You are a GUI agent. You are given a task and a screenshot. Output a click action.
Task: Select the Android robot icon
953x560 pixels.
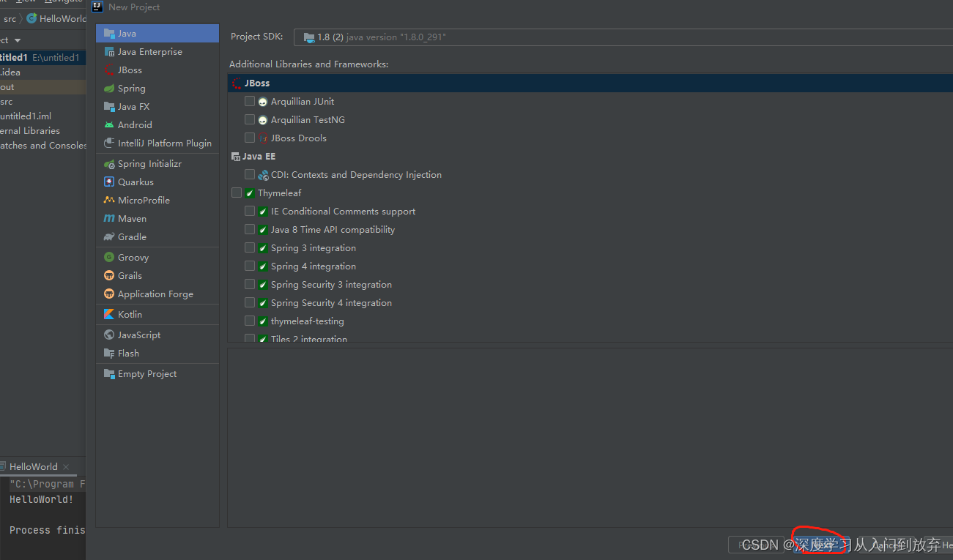point(109,125)
